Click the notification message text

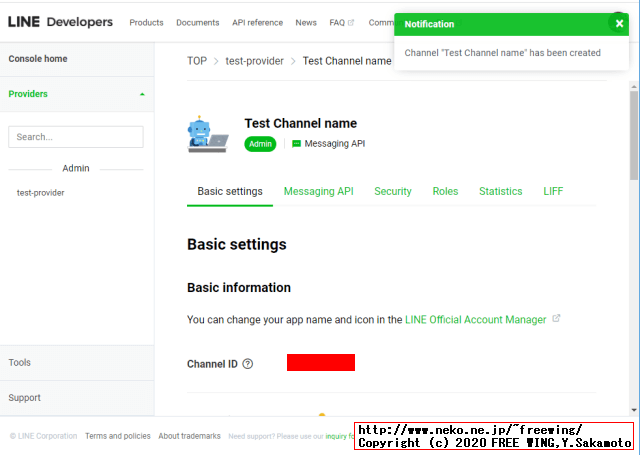pyautogui.click(x=502, y=53)
